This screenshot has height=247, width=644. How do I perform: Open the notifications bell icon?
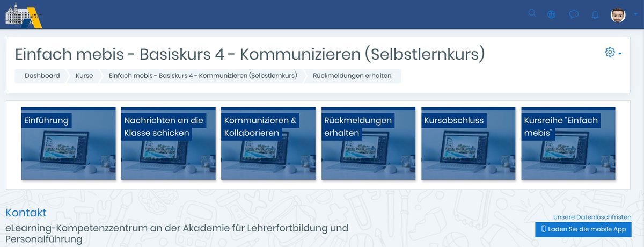pyautogui.click(x=595, y=14)
